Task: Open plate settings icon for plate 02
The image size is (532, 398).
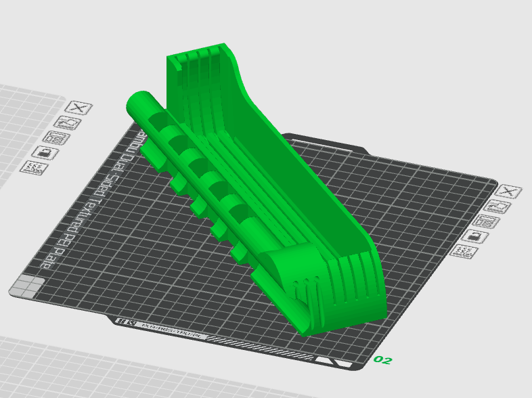Action: pos(466,251)
